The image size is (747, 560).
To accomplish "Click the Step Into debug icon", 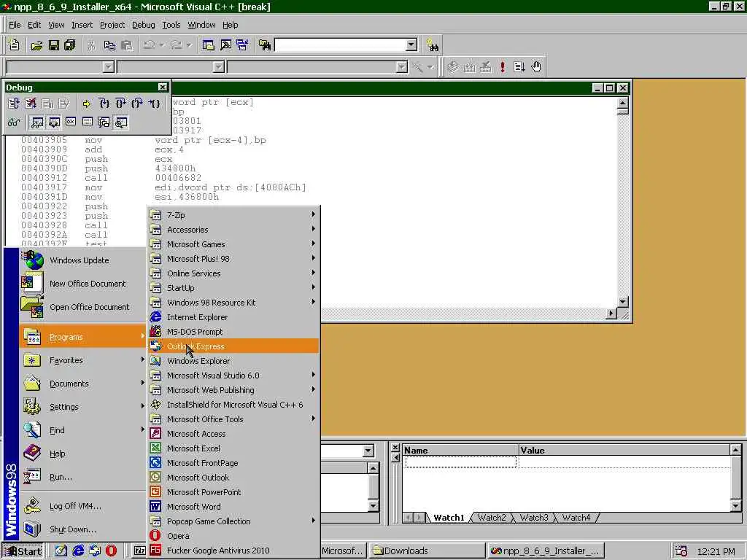I will click(x=104, y=104).
